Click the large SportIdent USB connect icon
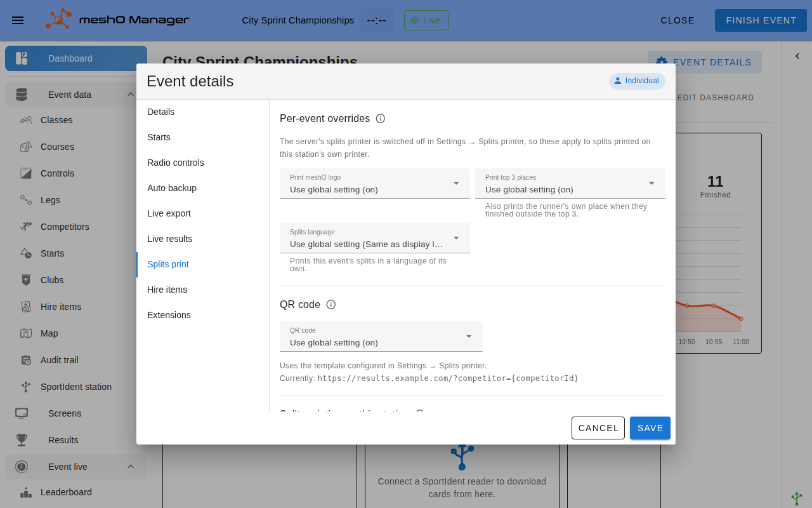The width and height of the screenshot is (812, 508). [x=462, y=456]
